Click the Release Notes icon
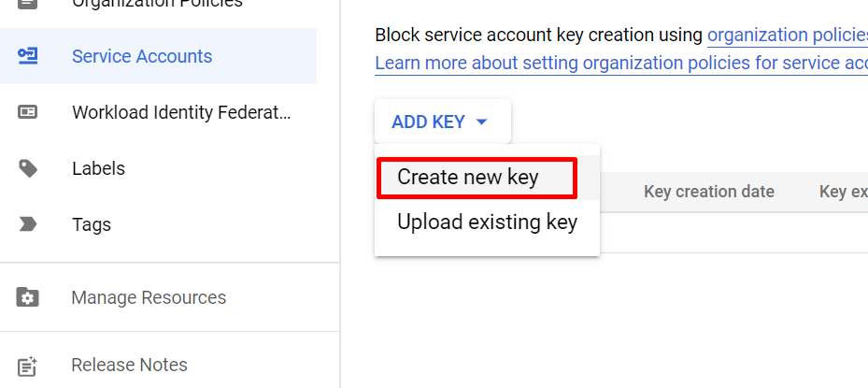This screenshot has width=868, height=388. point(28,365)
